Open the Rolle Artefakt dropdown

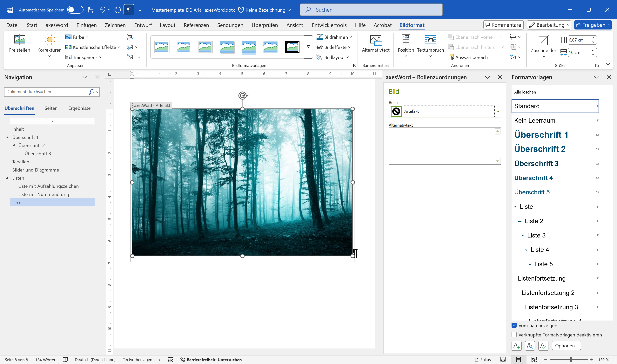pyautogui.click(x=498, y=111)
